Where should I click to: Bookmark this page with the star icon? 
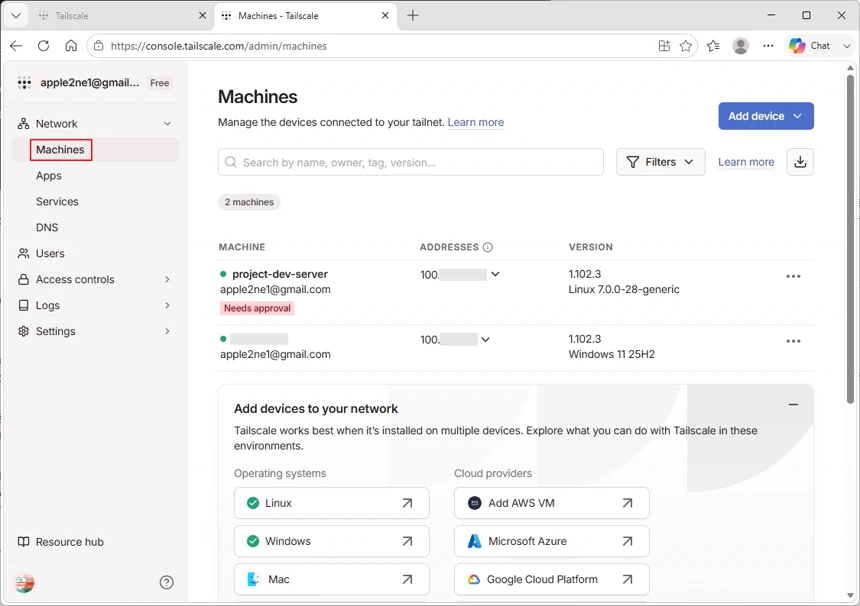686,46
